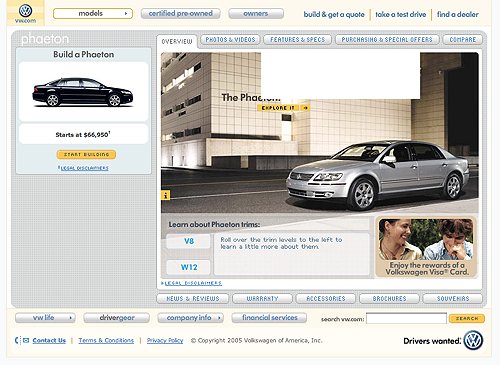
Task: Click find a dealer link
Action: 458,14
